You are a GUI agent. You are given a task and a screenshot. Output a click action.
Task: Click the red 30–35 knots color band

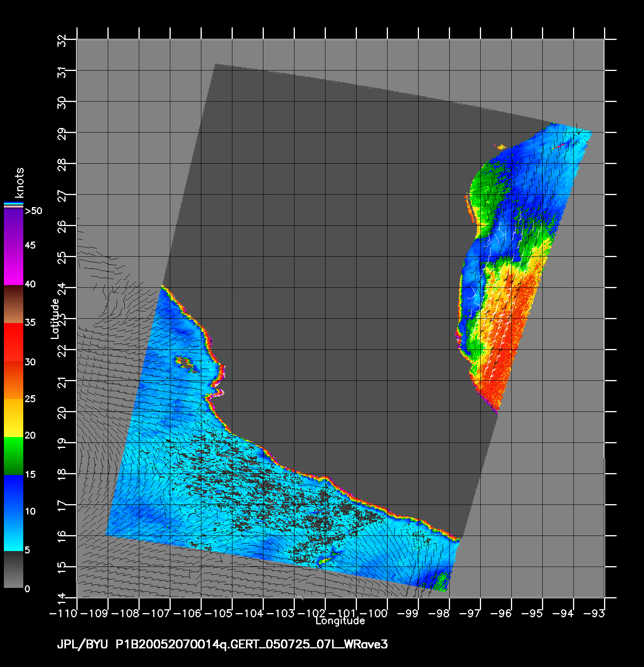[14, 342]
